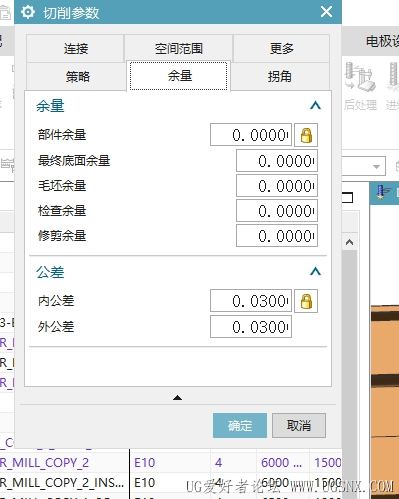Toggle the lock icon beside 内公差
Image resolution: width=399 pixels, height=499 pixels.
(306, 301)
